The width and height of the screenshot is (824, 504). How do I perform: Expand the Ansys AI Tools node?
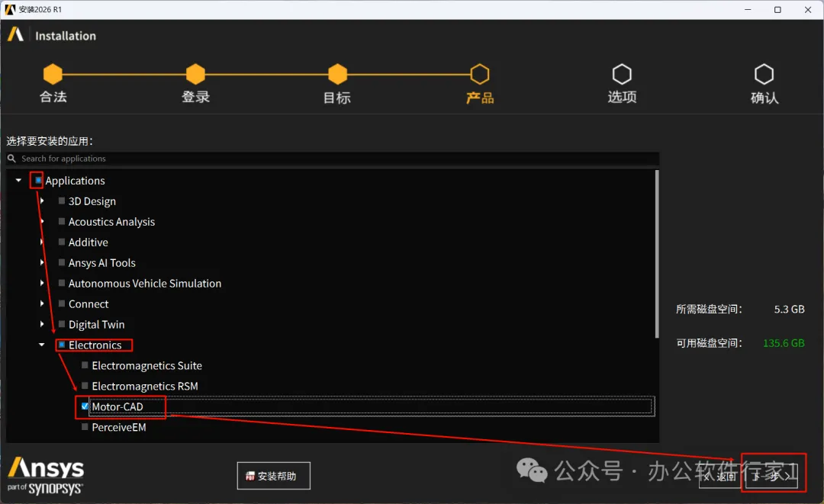42,262
